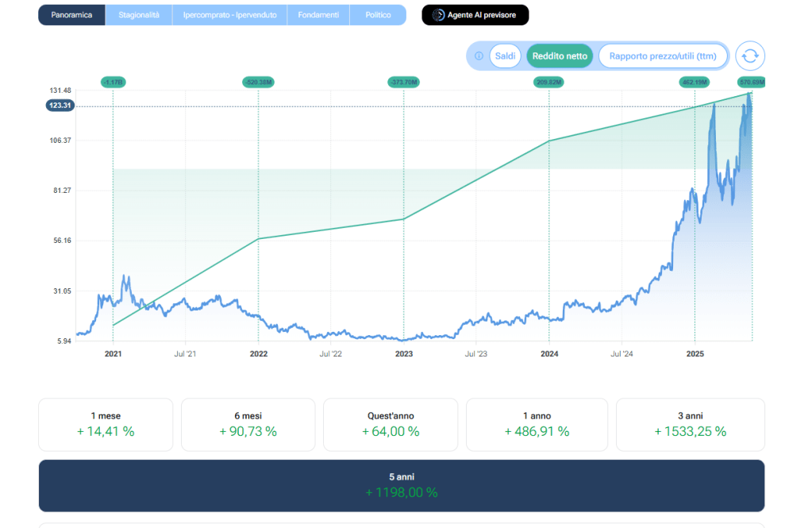
Task: Click the -1.17B income marker badge
Action: (113, 82)
